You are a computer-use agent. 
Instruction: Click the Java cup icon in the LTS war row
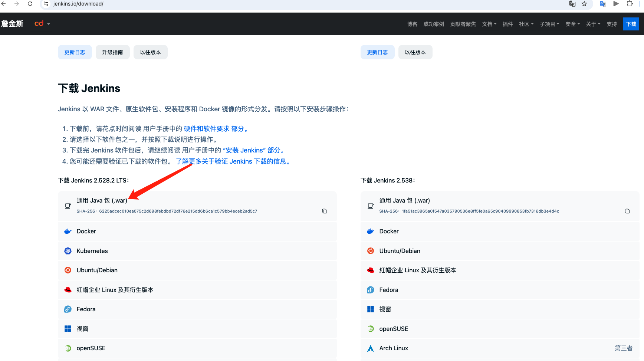(x=68, y=206)
